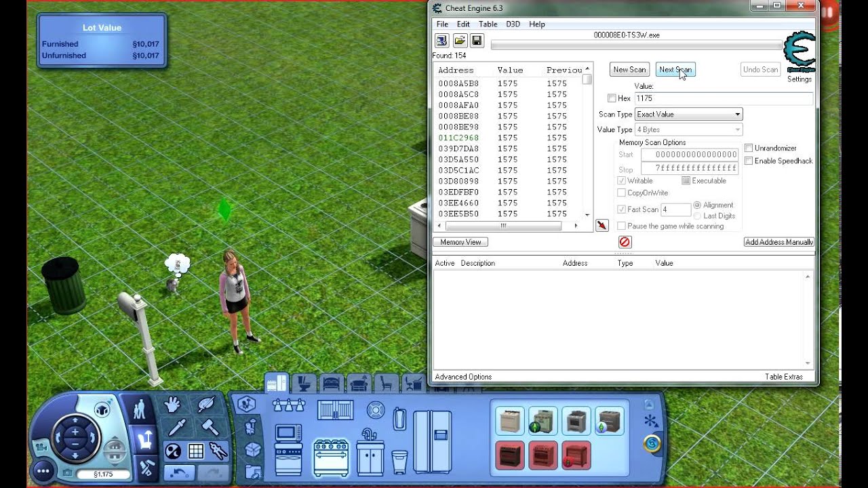Screen dimensions: 868x488
Task: Toggle the grid display icon
Action: point(196,451)
